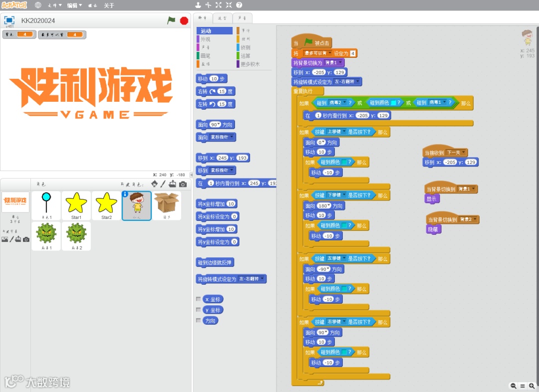Image resolution: width=539 pixels, height=392 pixels.
Task: Choose backdrop from library icon
Action: (4, 239)
